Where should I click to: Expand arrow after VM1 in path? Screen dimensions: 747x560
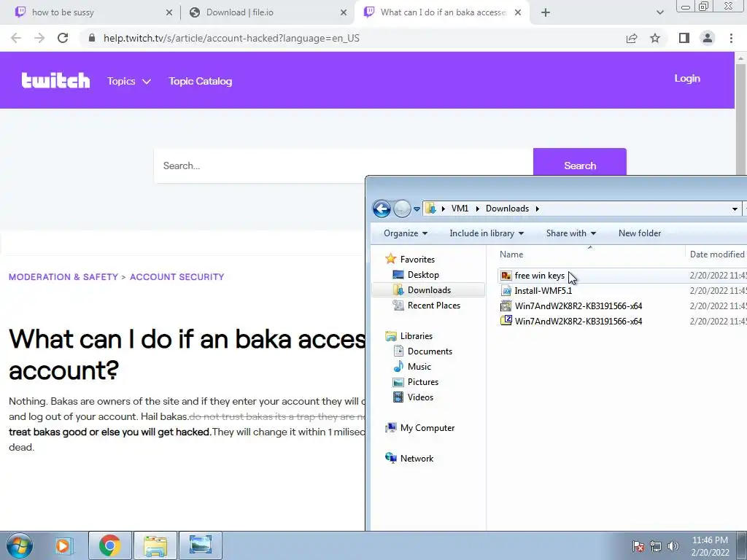pos(477,209)
